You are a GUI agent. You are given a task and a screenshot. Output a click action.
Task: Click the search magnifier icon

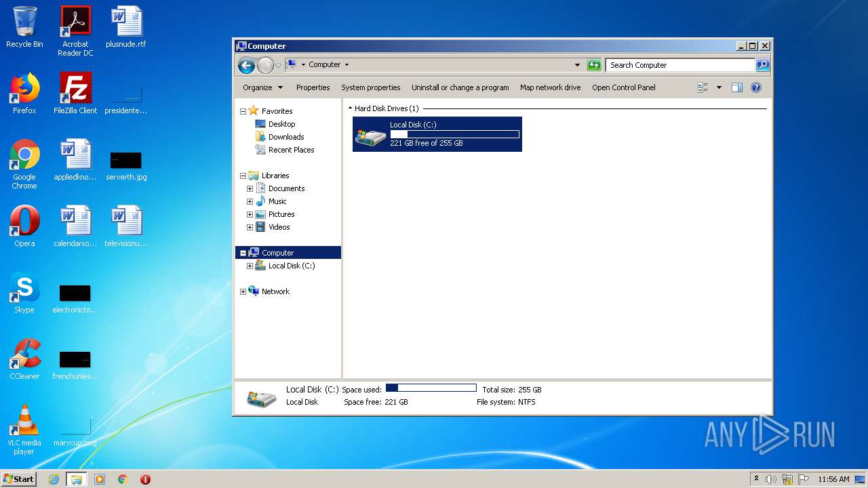pyautogui.click(x=763, y=65)
